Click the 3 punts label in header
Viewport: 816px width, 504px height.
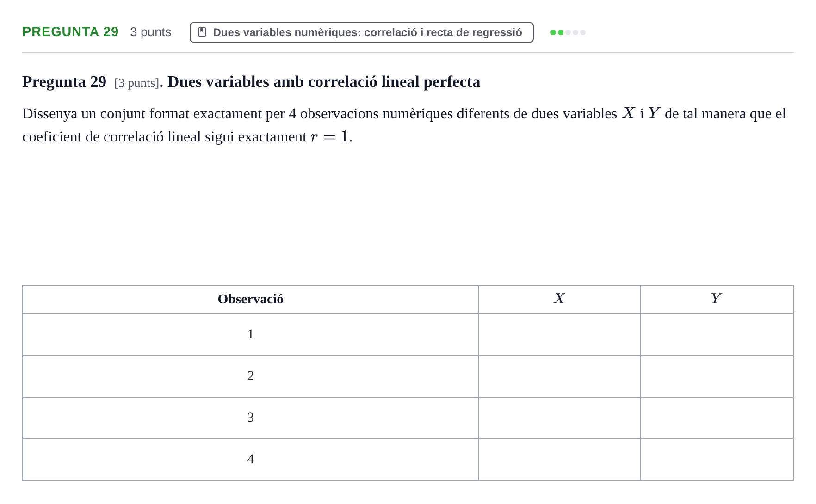coord(151,32)
